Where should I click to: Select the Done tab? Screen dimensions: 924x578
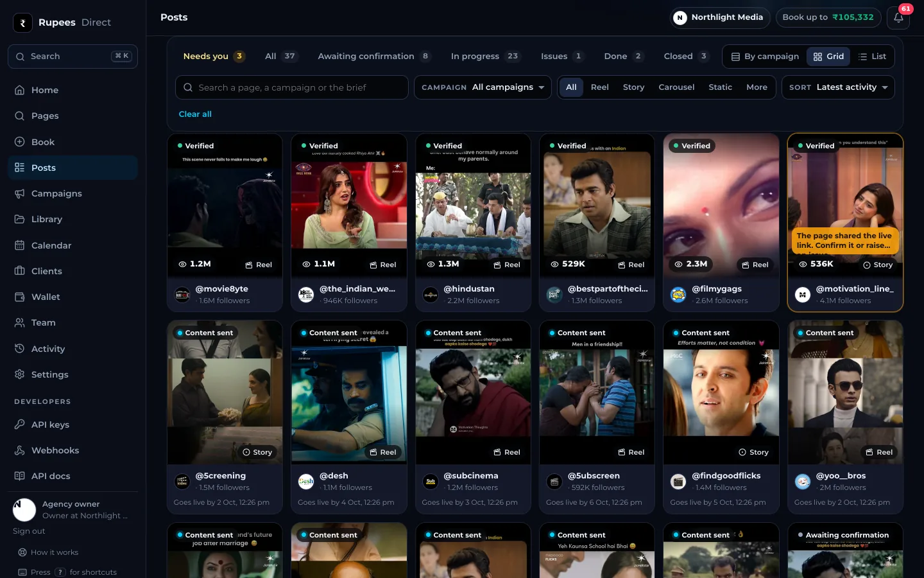point(623,57)
